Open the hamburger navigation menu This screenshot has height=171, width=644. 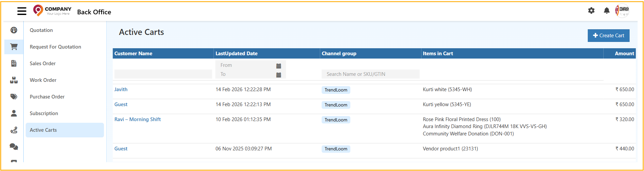click(x=22, y=11)
